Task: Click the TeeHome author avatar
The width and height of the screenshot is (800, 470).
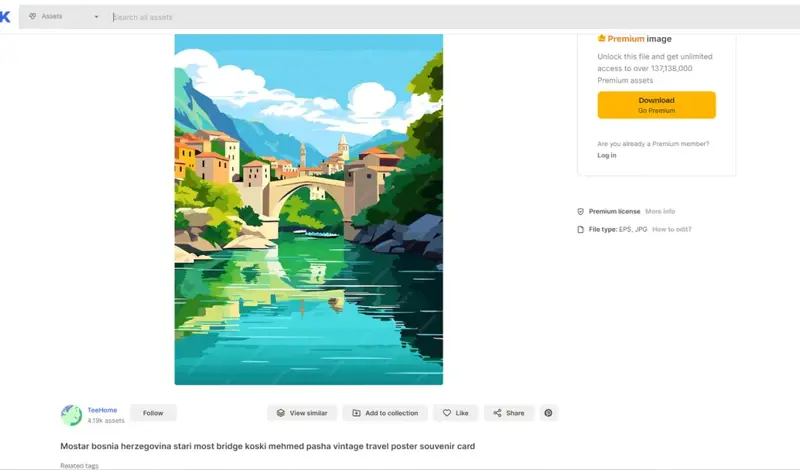Action: click(71, 415)
